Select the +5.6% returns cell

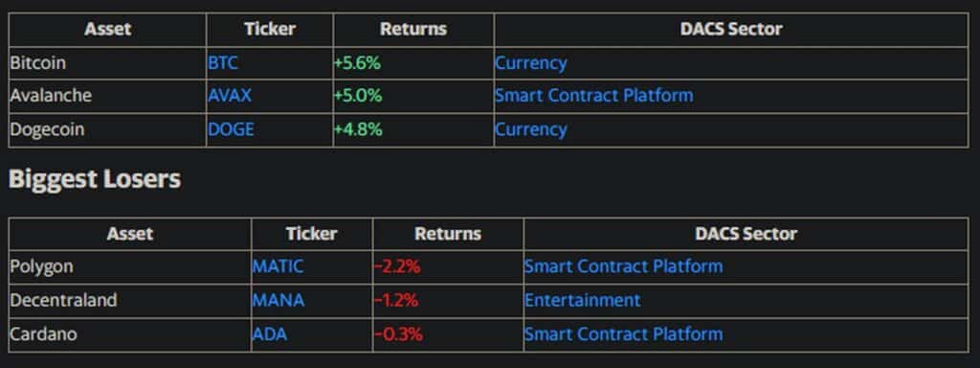point(413,63)
